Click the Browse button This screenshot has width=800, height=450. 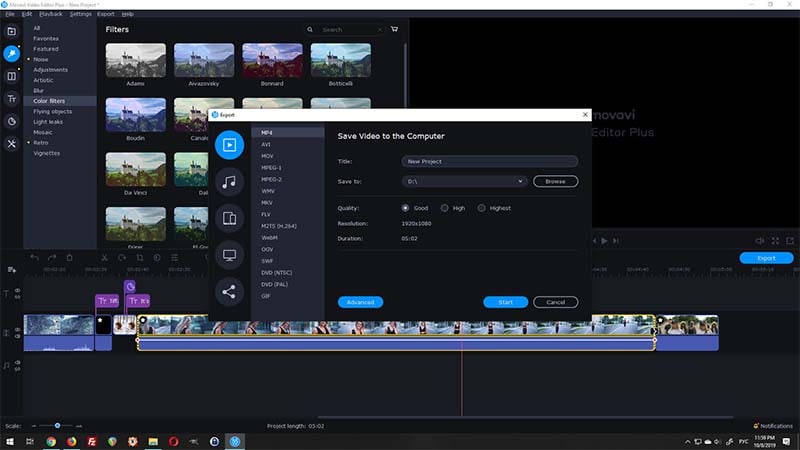(555, 181)
